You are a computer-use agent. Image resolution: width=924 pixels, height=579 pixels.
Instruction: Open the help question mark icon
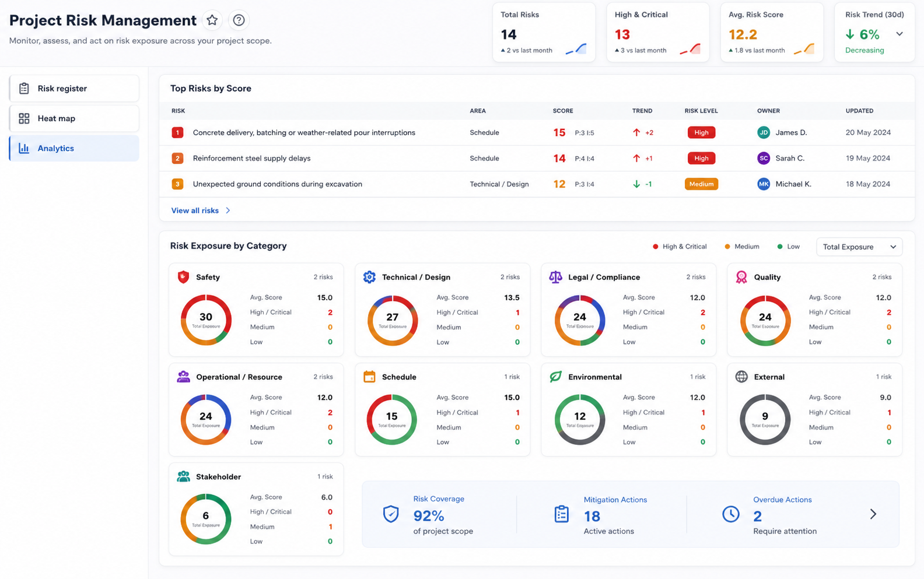239,20
